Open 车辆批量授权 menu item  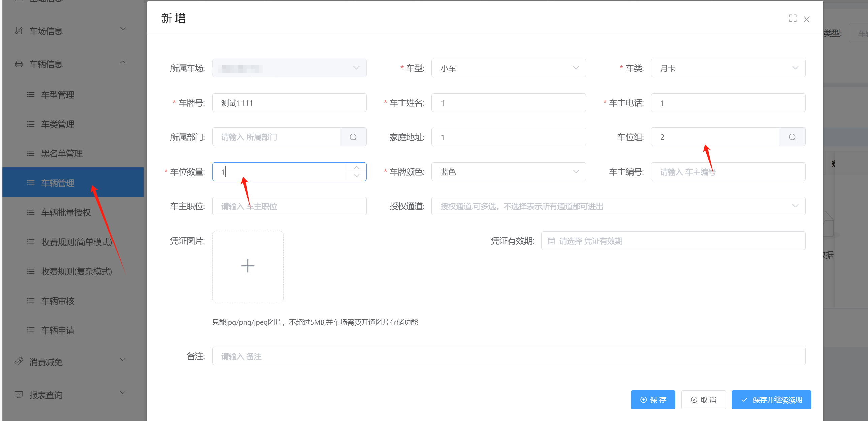tap(73, 212)
